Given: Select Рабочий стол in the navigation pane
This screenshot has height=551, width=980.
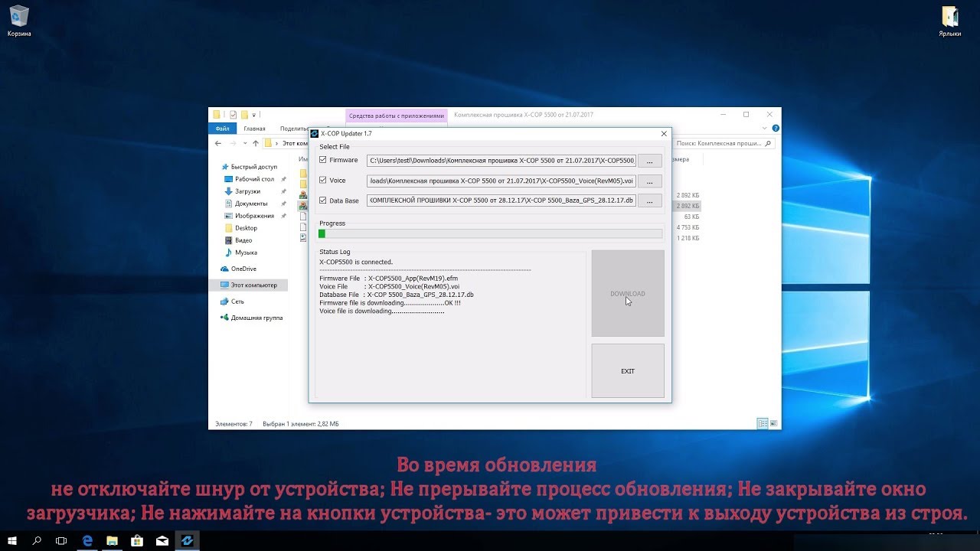Looking at the screenshot, I should (x=254, y=179).
